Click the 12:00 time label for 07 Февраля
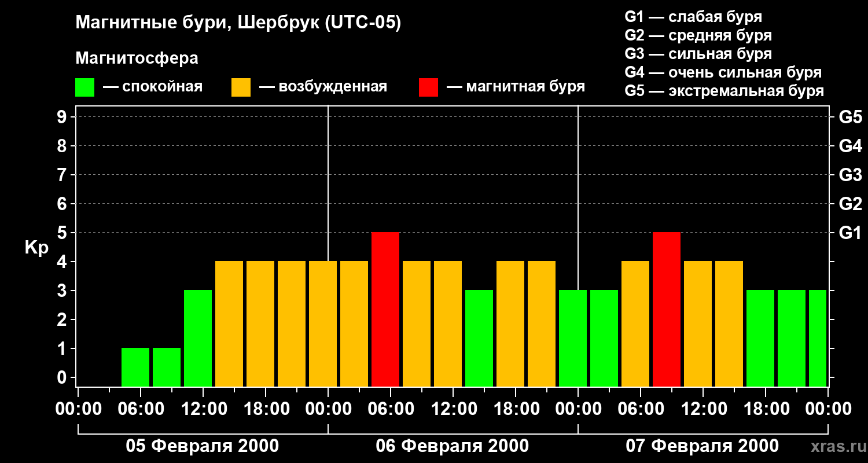This screenshot has height=463, width=868. pos(703,409)
